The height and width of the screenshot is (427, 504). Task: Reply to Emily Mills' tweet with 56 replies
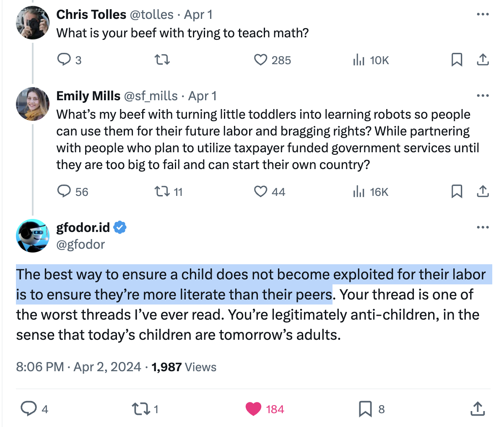click(64, 192)
